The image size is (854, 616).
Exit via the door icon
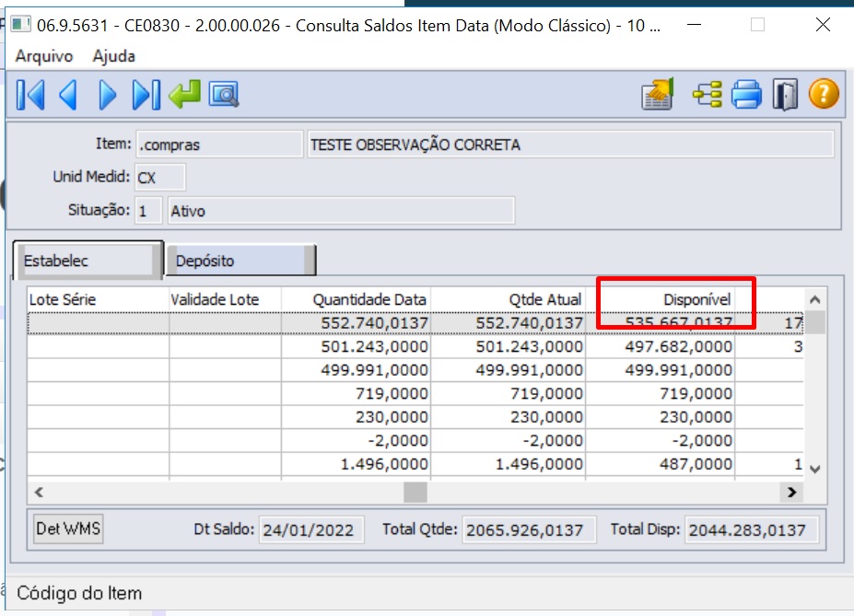[785, 95]
